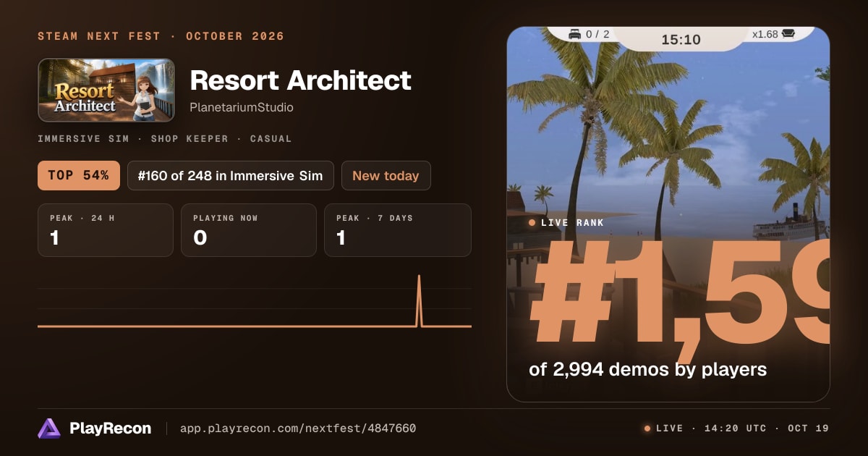Click the LIVE RANK label
The image size is (868, 456).
[x=572, y=223]
